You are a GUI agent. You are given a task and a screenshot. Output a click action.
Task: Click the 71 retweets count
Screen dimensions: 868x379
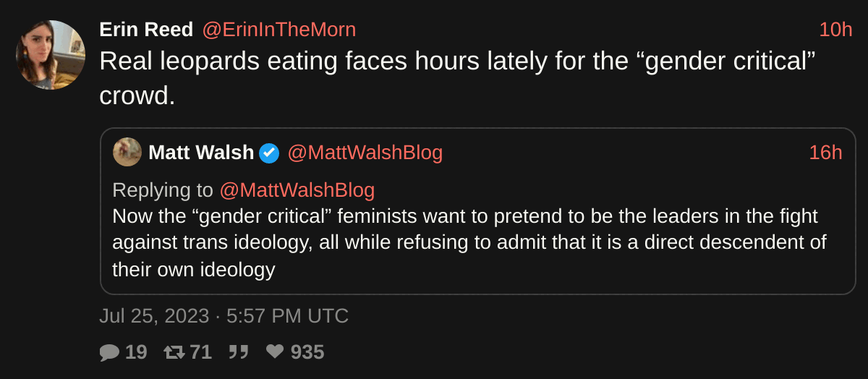click(200, 352)
